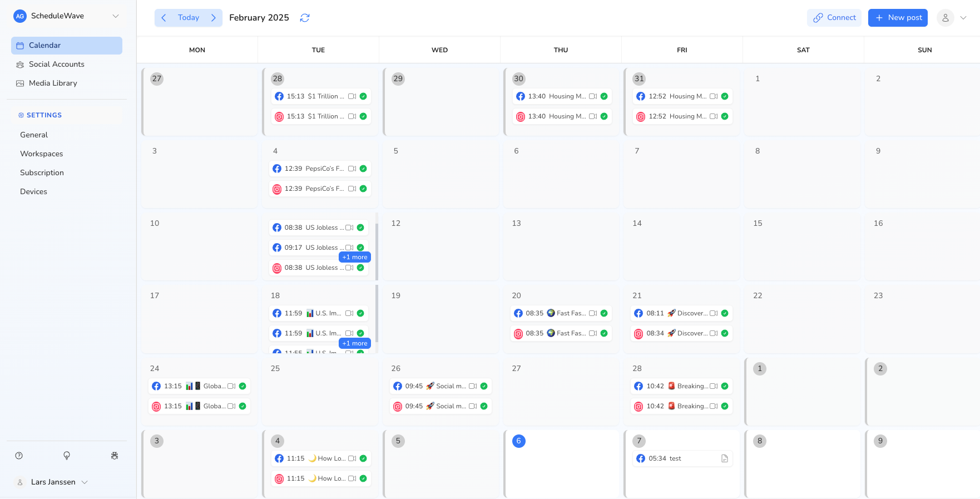
Task: Open Instagram 15:13 $1 Trillion post
Action: (x=321, y=116)
